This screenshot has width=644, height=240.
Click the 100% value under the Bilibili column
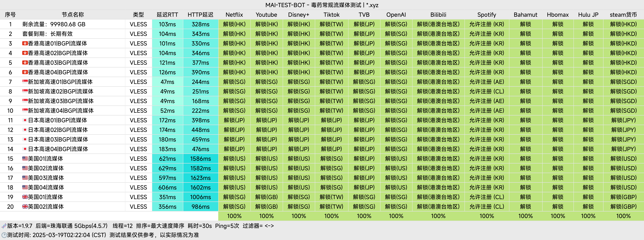pos(438,216)
